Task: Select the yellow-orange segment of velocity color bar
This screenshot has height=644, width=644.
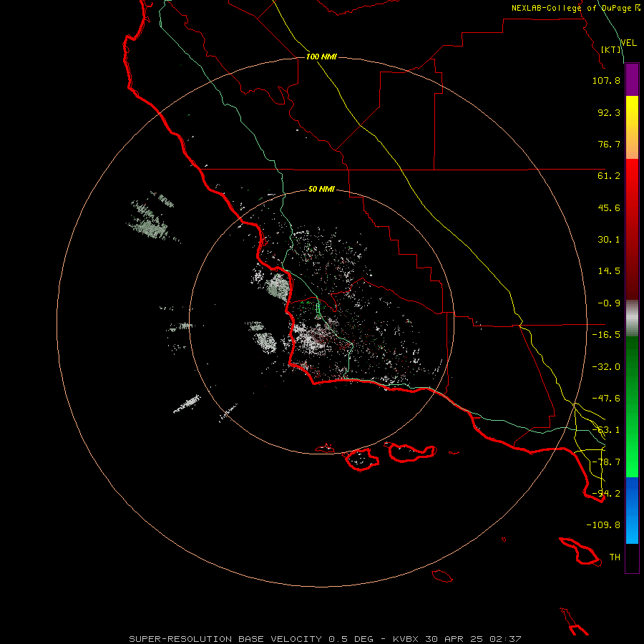Action: click(x=632, y=127)
